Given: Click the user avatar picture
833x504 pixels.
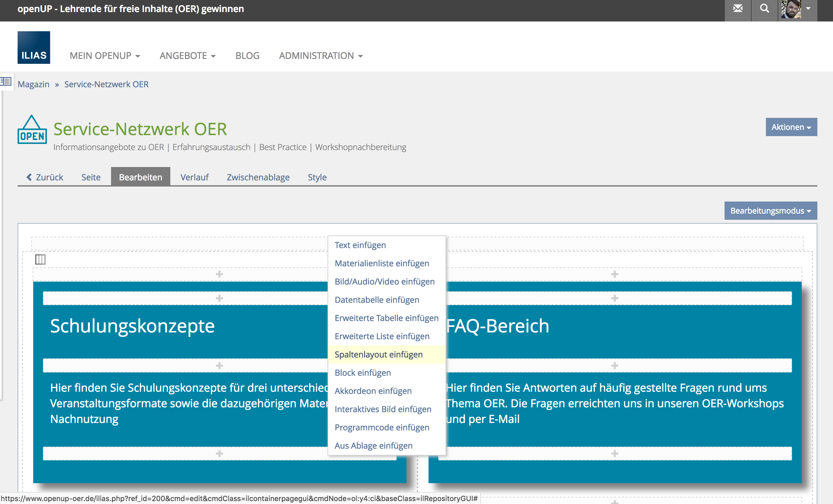Looking at the screenshot, I should (x=791, y=9).
